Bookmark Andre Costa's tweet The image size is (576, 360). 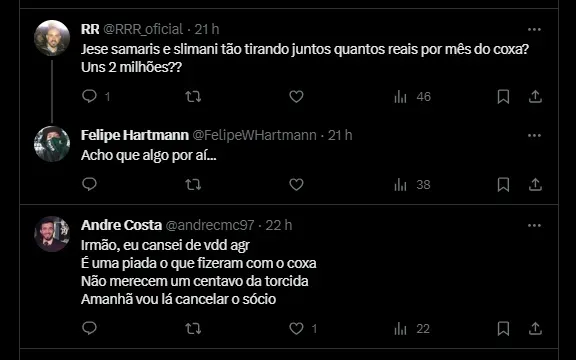(x=503, y=328)
